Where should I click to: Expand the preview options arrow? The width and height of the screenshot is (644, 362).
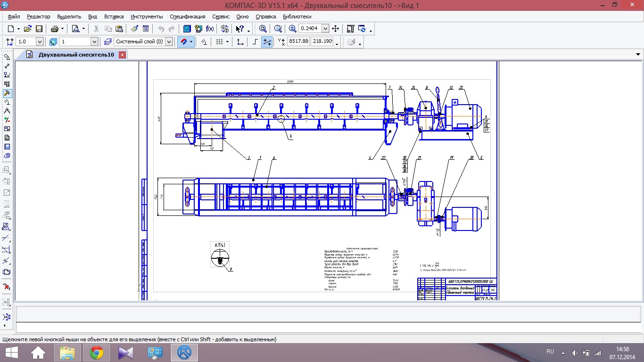coord(83,29)
